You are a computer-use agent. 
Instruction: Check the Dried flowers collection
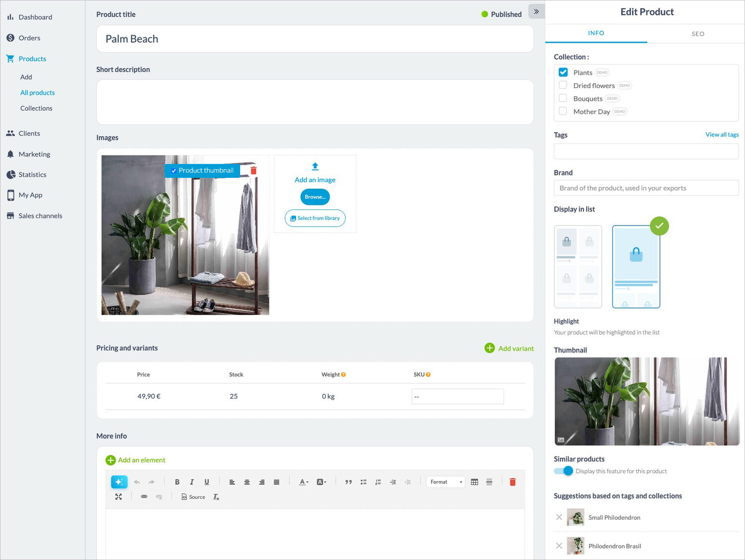(x=563, y=85)
